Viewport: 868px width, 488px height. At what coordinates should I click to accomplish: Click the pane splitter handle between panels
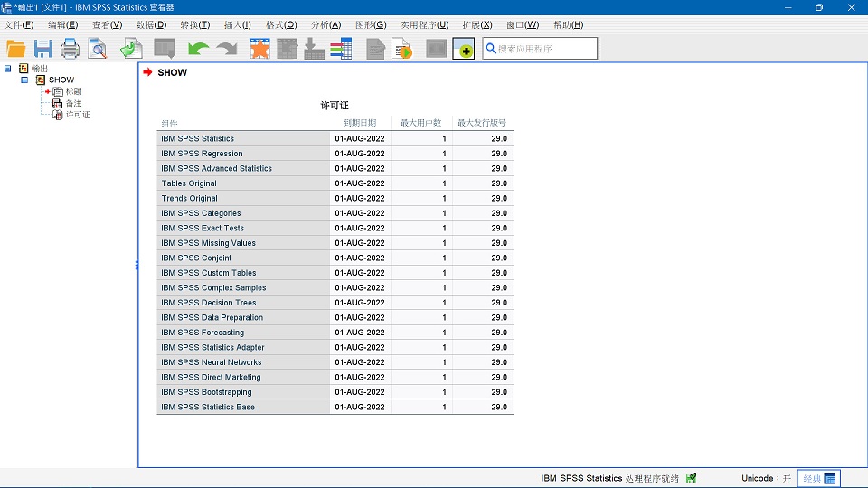(137, 265)
